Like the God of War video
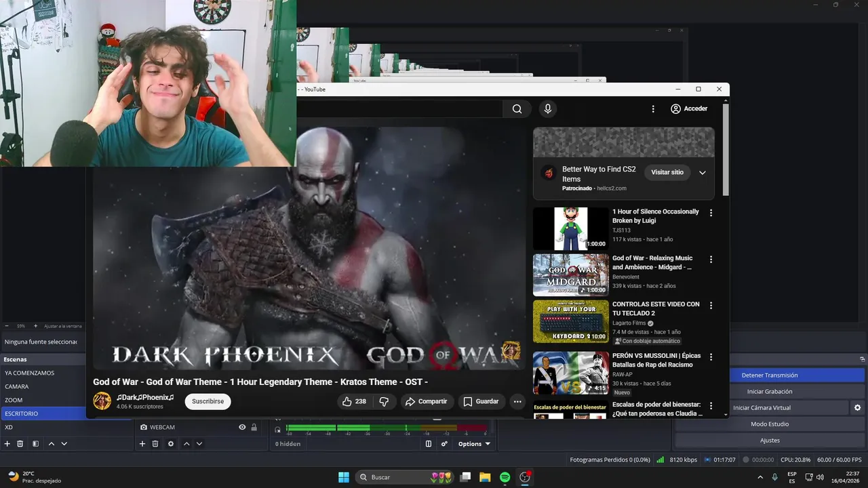Screen dimensions: 868x488 355,401
